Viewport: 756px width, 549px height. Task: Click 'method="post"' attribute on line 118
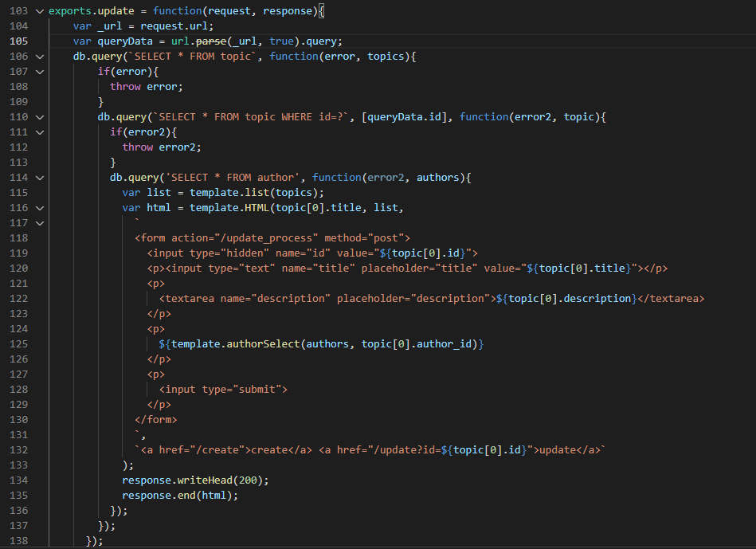[x=364, y=237]
